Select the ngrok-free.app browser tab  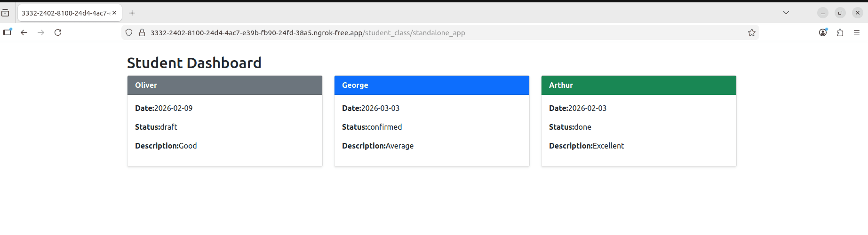pos(70,13)
